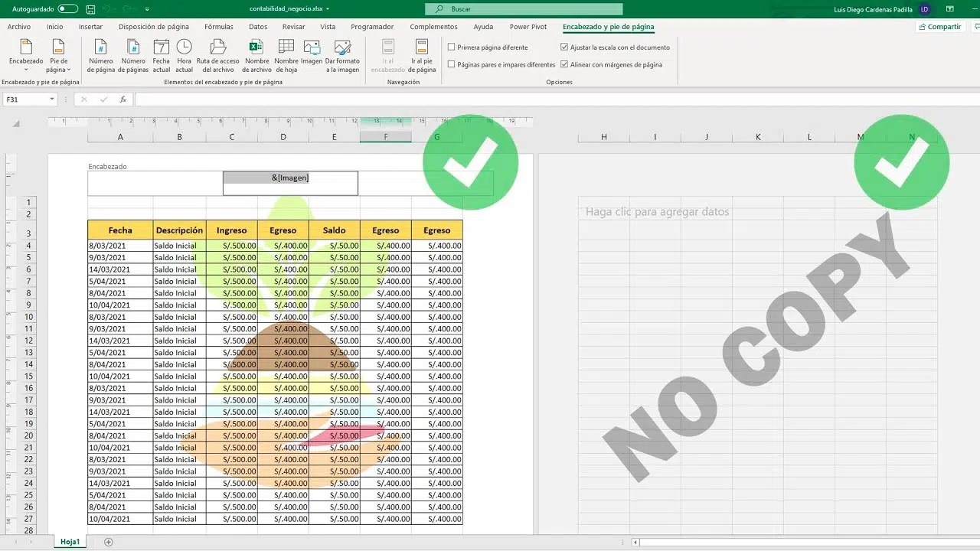Enable Primera página diferente checkbox
This screenshot has height=551, width=980.
coord(452,47)
